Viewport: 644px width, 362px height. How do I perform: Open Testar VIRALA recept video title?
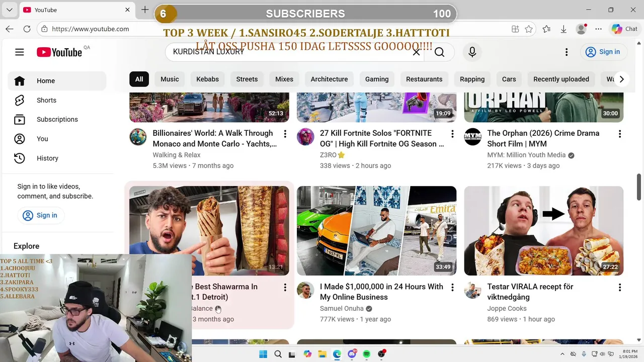(530, 292)
